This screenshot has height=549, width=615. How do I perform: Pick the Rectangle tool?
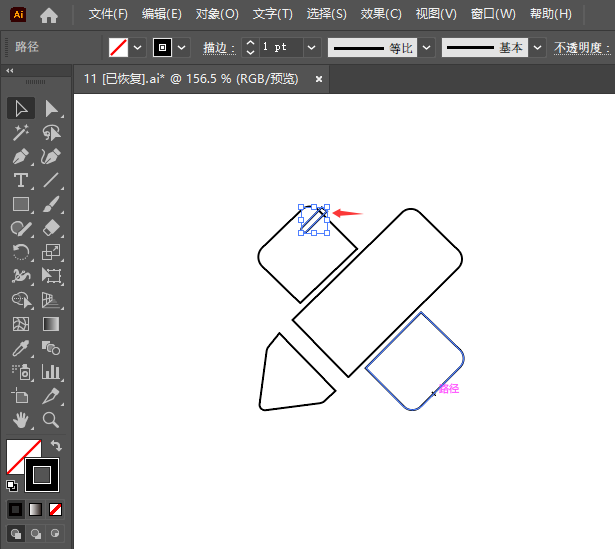point(21,204)
